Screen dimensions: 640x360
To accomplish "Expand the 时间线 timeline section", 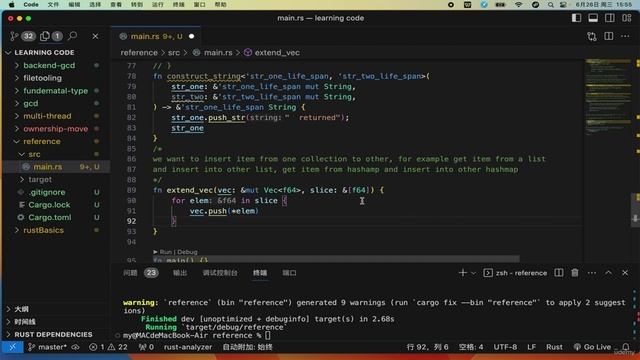I will 24,322.
